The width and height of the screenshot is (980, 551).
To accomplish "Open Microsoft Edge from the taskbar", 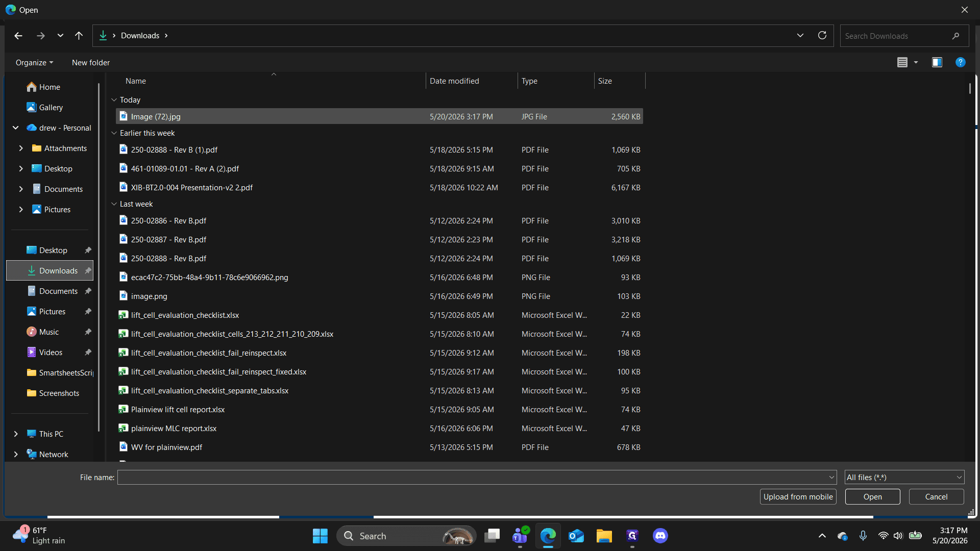I will click(x=548, y=536).
